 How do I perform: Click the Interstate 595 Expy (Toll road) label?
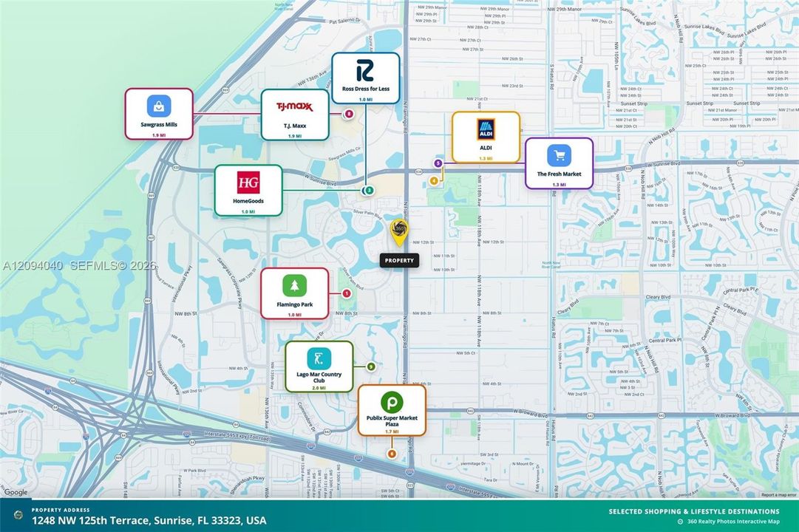[236, 435]
